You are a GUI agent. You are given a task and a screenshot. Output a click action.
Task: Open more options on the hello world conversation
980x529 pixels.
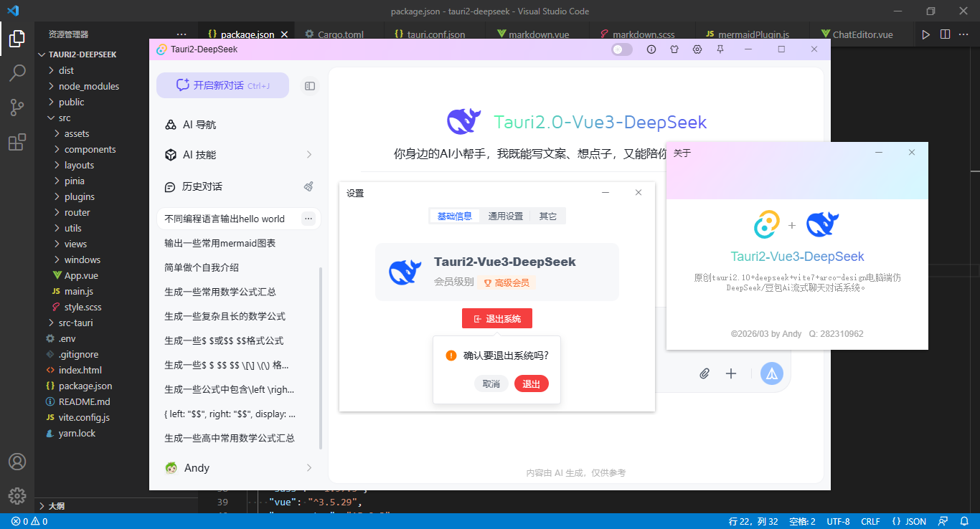click(x=308, y=219)
